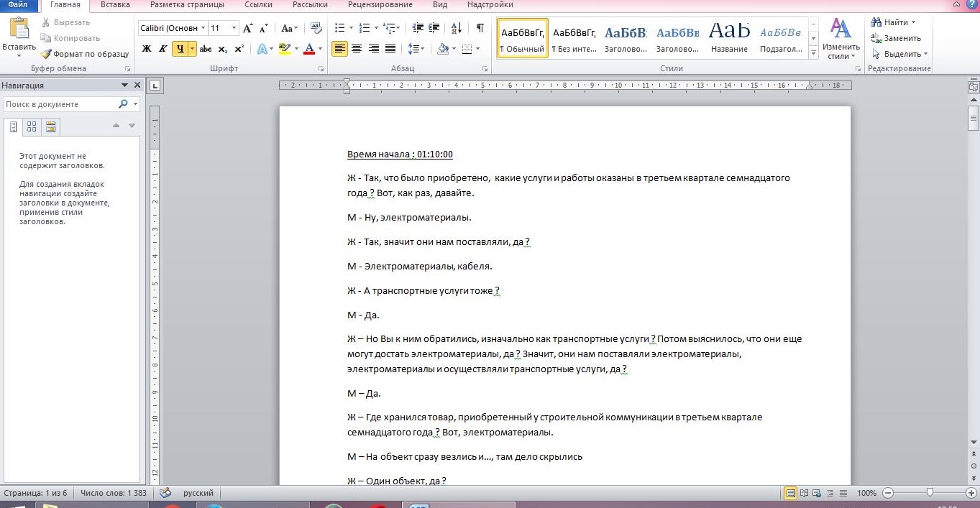Open numbering list dropdown
980x508 pixels.
[375, 29]
